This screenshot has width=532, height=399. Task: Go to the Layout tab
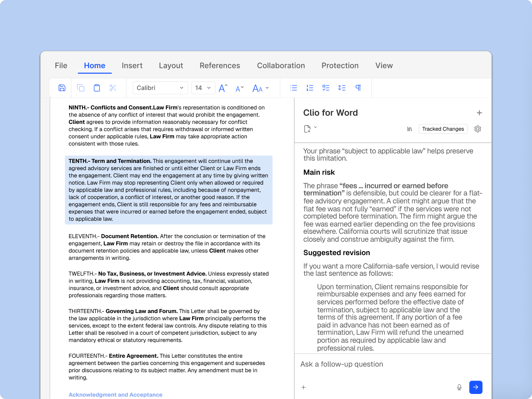[x=171, y=65]
